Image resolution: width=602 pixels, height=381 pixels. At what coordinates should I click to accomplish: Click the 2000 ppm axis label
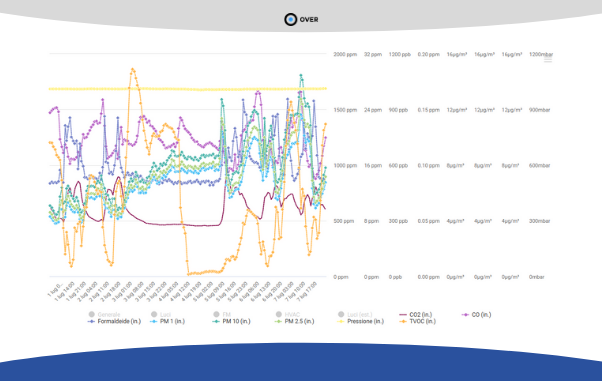(345, 54)
